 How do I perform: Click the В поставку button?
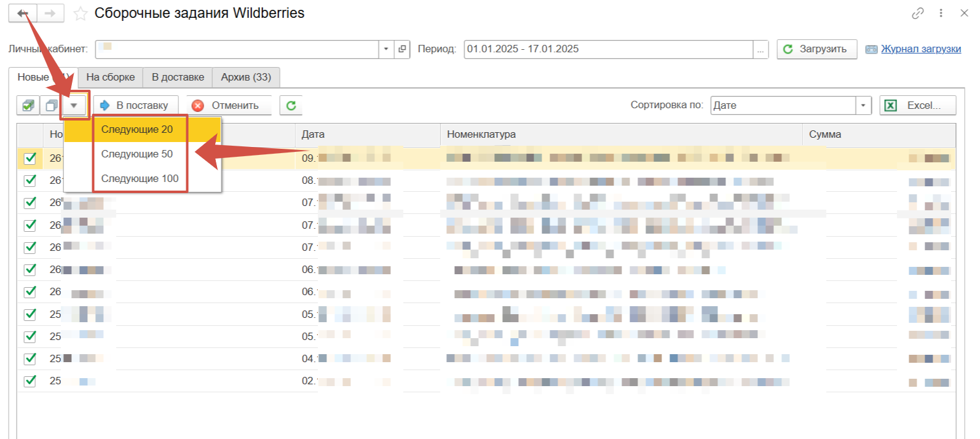point(135,106)
